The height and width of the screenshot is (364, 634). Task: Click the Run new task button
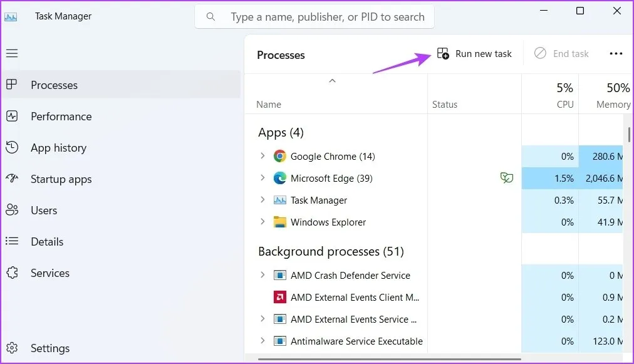pyautogui.click(x=474, y=54)
